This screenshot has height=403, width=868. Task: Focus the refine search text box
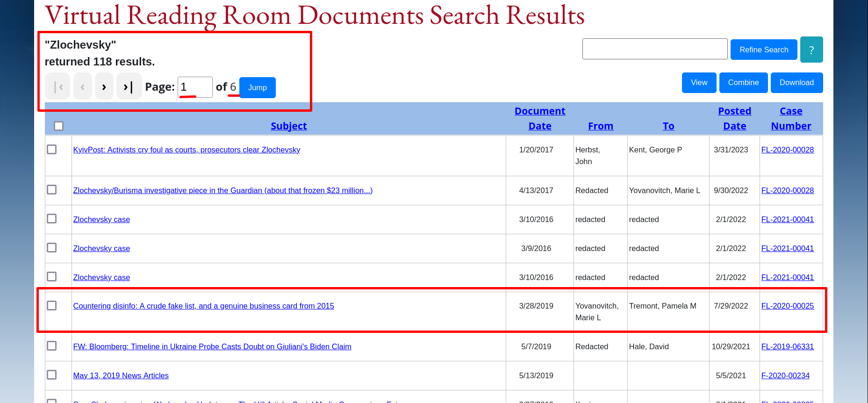655,49
